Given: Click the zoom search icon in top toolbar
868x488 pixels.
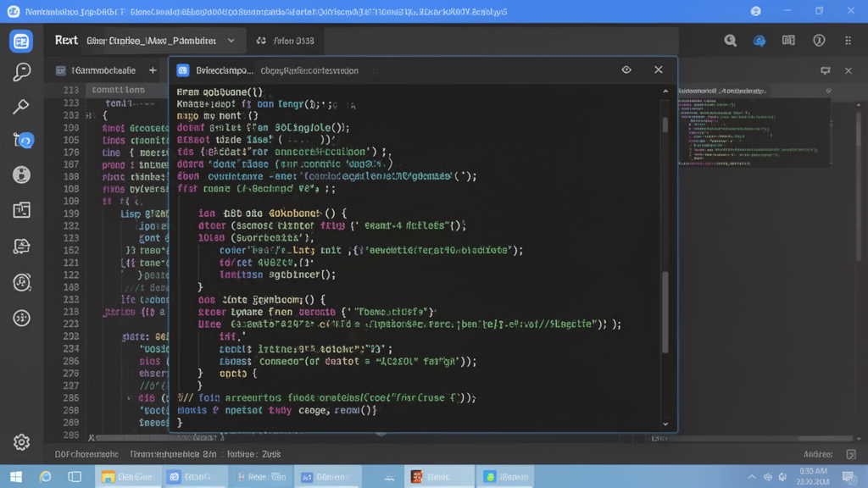Looking at the screenshot, I should point(730,41).
